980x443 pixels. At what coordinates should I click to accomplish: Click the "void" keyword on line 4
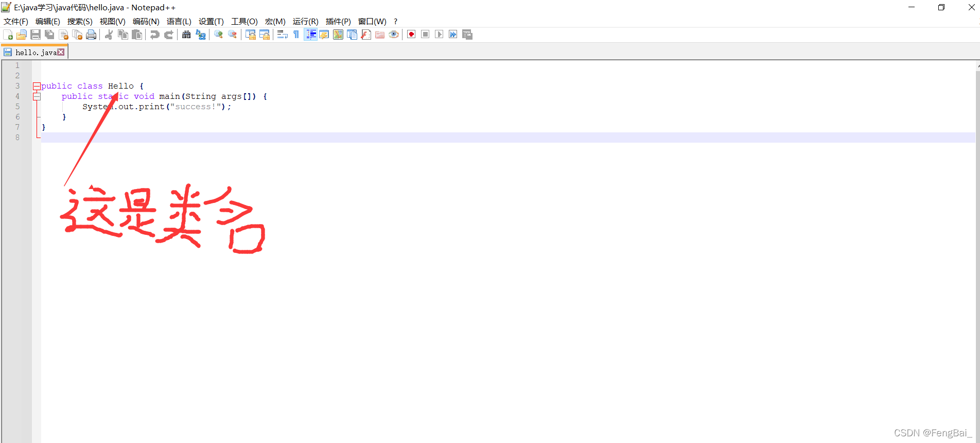(144, 96)
